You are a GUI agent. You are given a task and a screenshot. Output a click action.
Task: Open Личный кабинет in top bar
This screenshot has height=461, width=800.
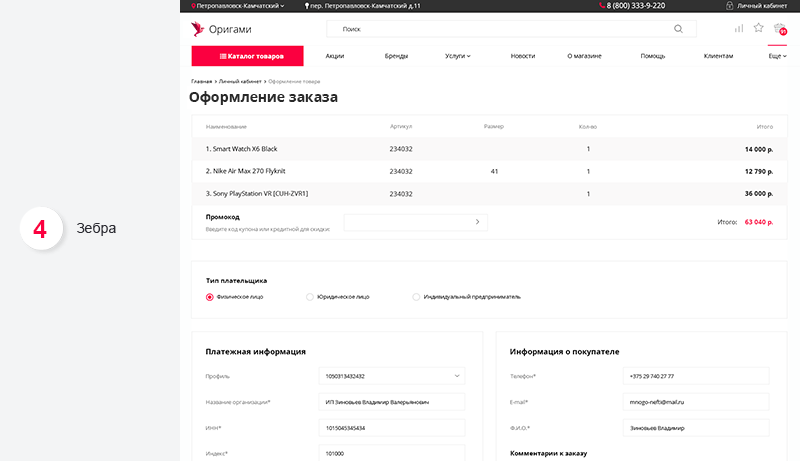(x=762, y=6)
